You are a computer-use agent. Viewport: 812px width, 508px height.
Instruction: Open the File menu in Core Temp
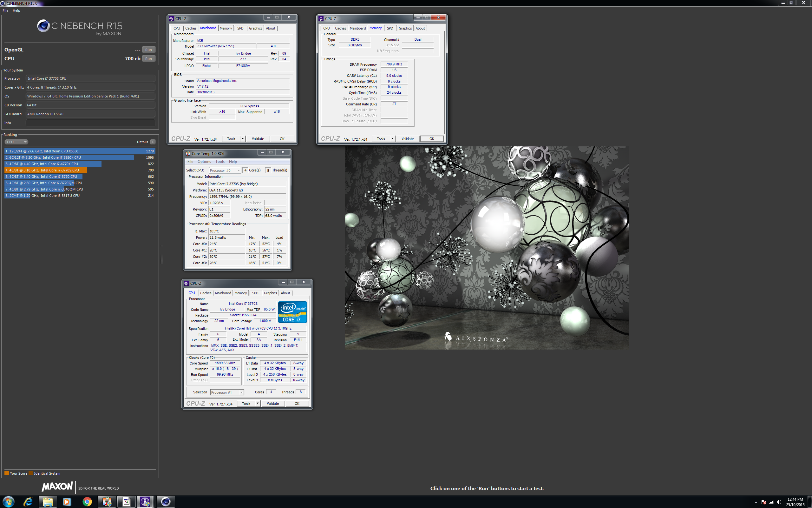[x=190, y=162]
